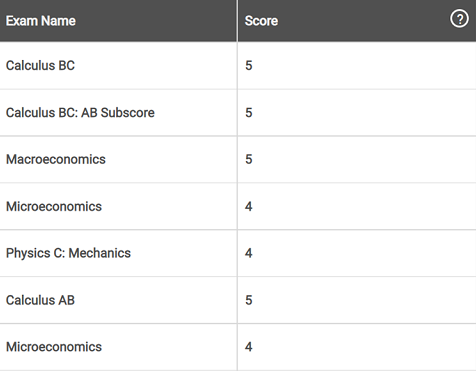
Task: Click the Macroeconomics exam name
Action: (56, 159)
